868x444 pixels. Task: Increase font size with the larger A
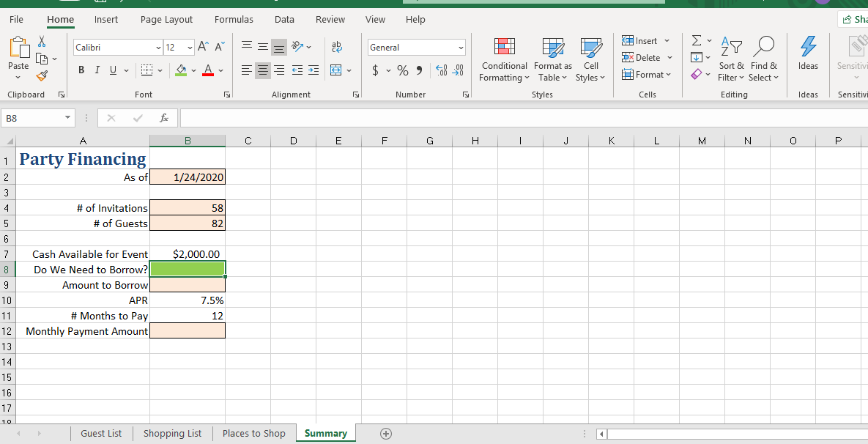(x=204, y=47)
